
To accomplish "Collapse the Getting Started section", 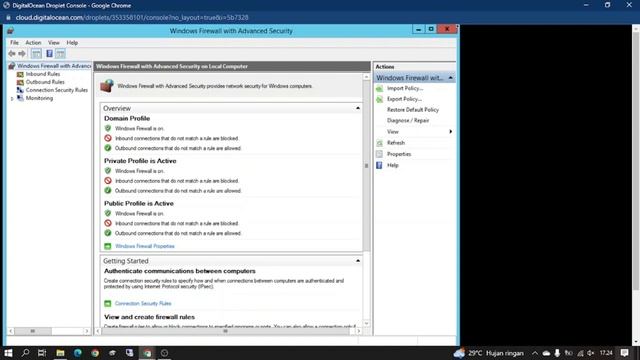I will [x=358, y=261].
